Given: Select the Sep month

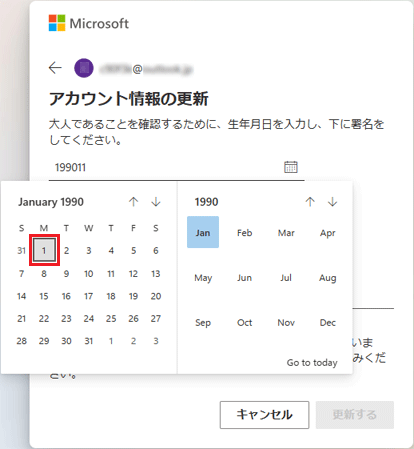Looking at the screenshot, I should click(203, 322).
